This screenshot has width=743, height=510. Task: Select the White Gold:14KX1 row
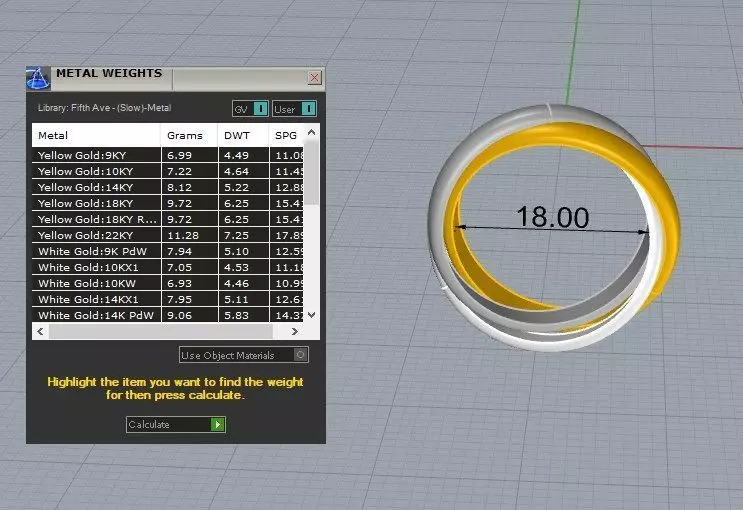(x=168, y=300)
